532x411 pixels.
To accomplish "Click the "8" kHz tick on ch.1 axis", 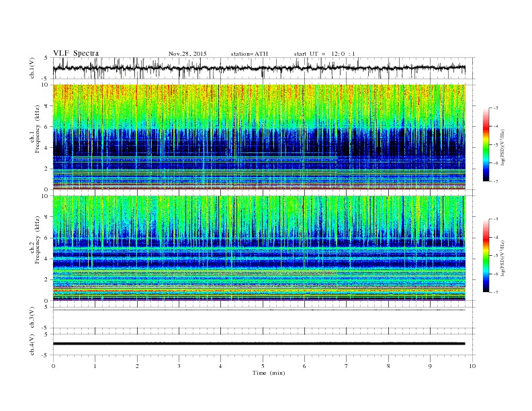I will tap(47, 106).
